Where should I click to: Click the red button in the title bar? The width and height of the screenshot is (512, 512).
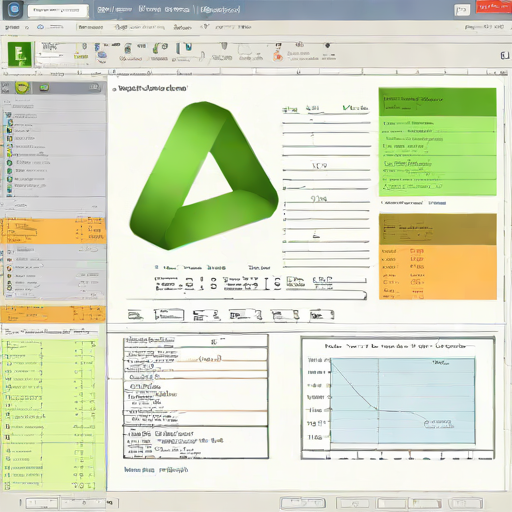493,7
